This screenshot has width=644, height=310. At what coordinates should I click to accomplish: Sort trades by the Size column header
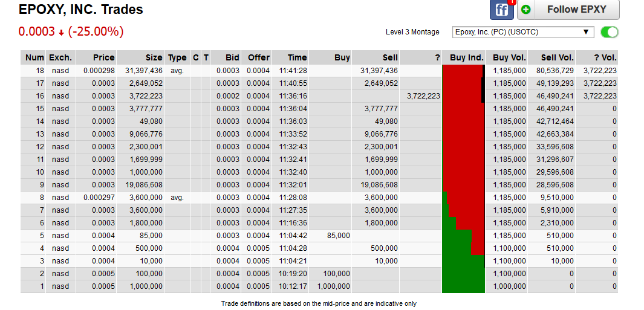click(154, 57)
